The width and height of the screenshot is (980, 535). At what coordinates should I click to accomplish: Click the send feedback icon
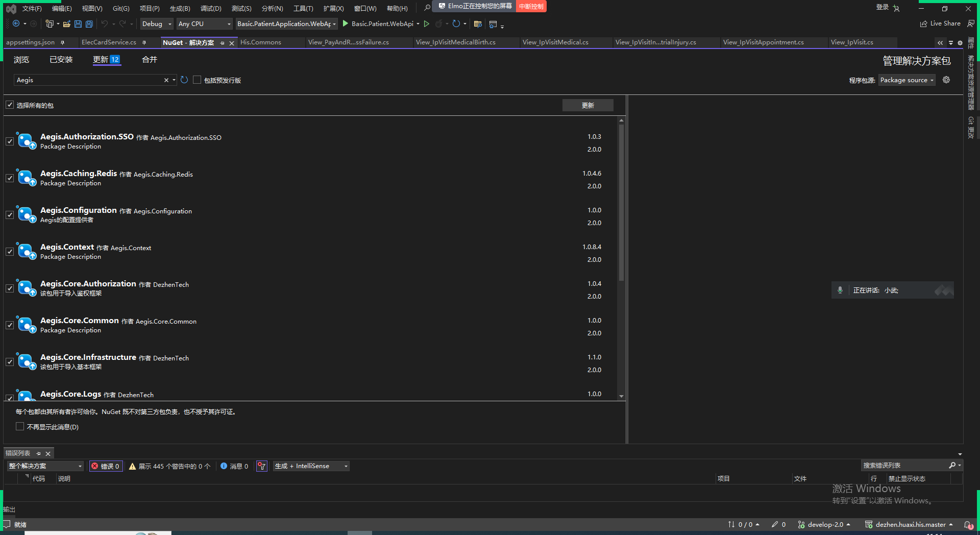[970, 23]
